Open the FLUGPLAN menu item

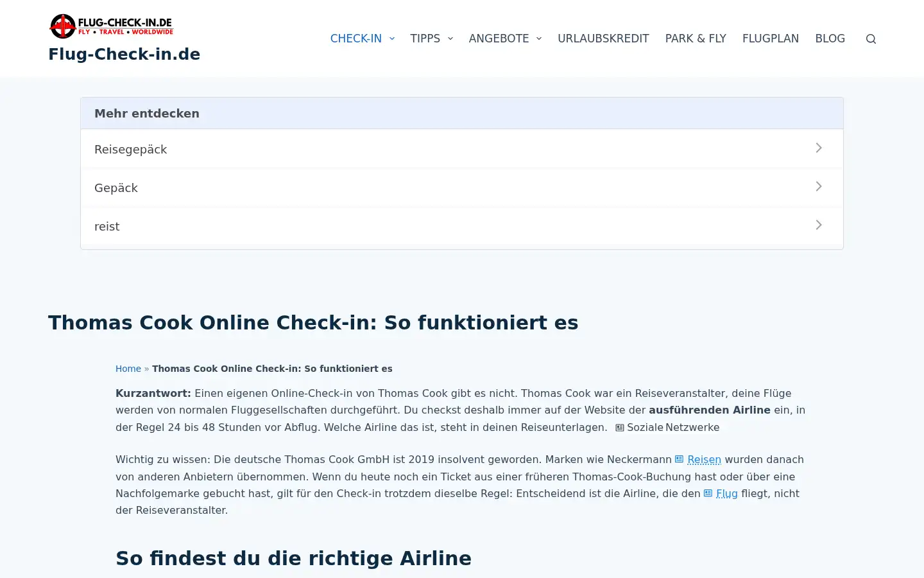tap(771, 39)
